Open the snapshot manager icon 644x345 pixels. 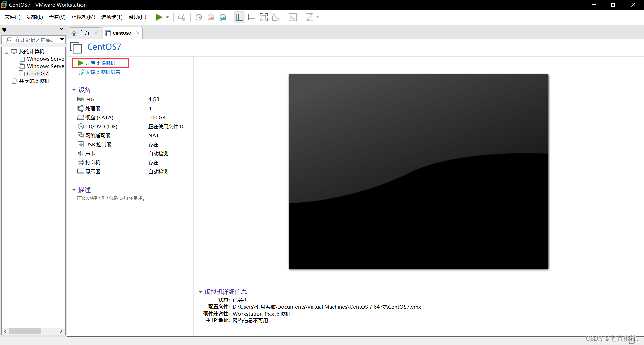(223, 17)
